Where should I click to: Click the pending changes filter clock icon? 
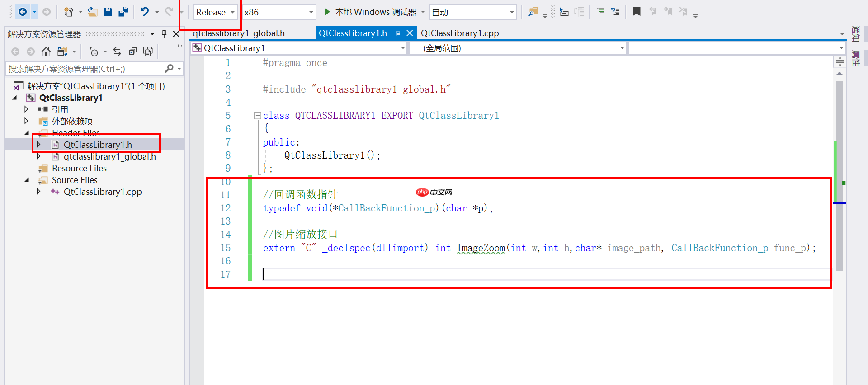[94, 52]
